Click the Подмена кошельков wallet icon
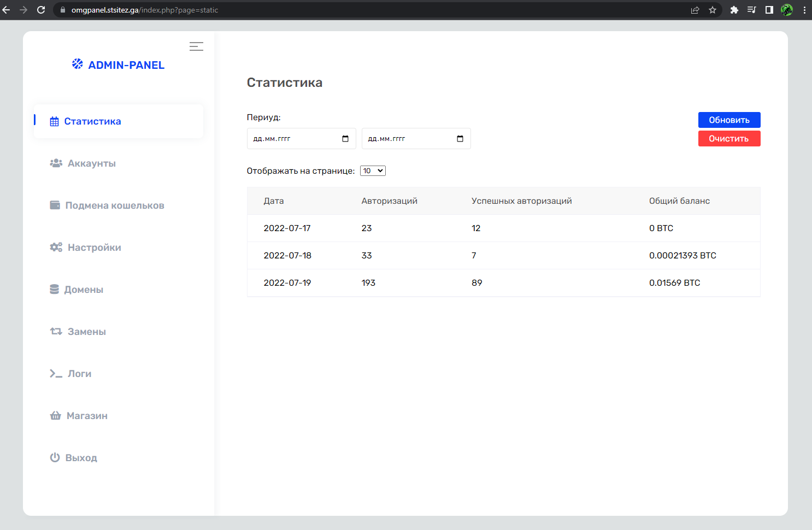This screenshot has width=812, height=530. coord(55,205)
